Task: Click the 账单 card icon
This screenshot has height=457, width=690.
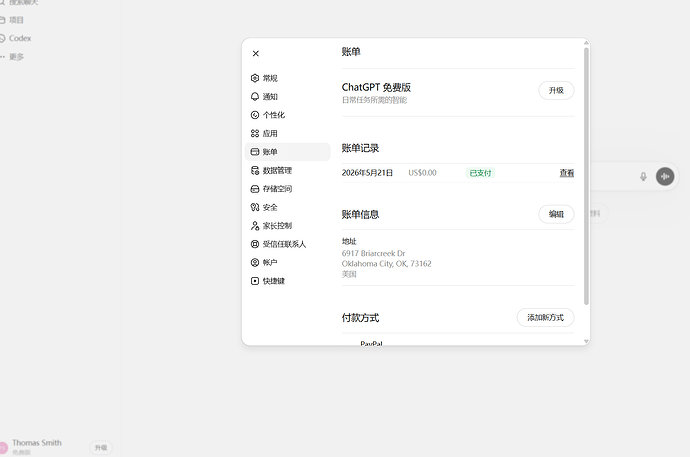Action: tap(255, 152)
